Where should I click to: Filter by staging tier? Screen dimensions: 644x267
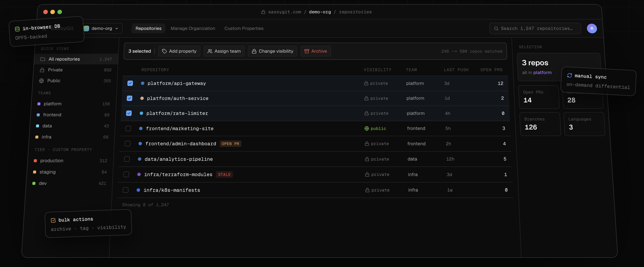coord(70,172)
